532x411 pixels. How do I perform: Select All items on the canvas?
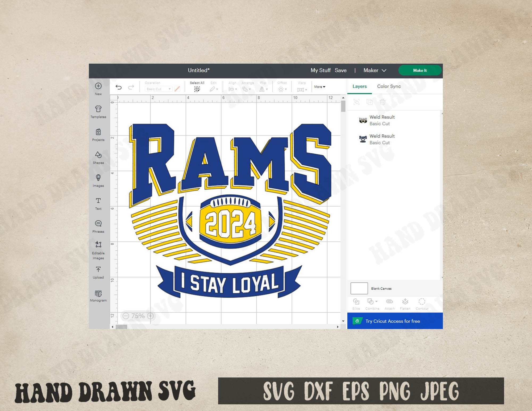[197, 87]
